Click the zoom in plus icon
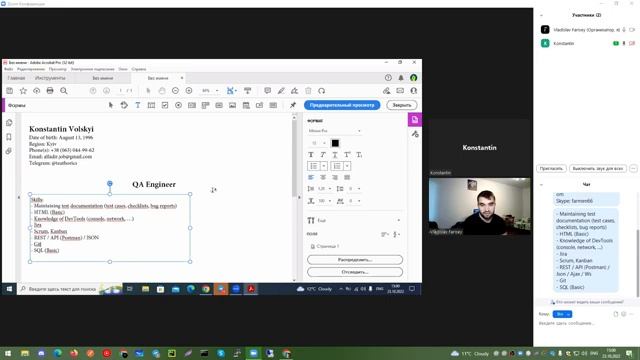This screenshot has width=640, height=360. point(189,91)
